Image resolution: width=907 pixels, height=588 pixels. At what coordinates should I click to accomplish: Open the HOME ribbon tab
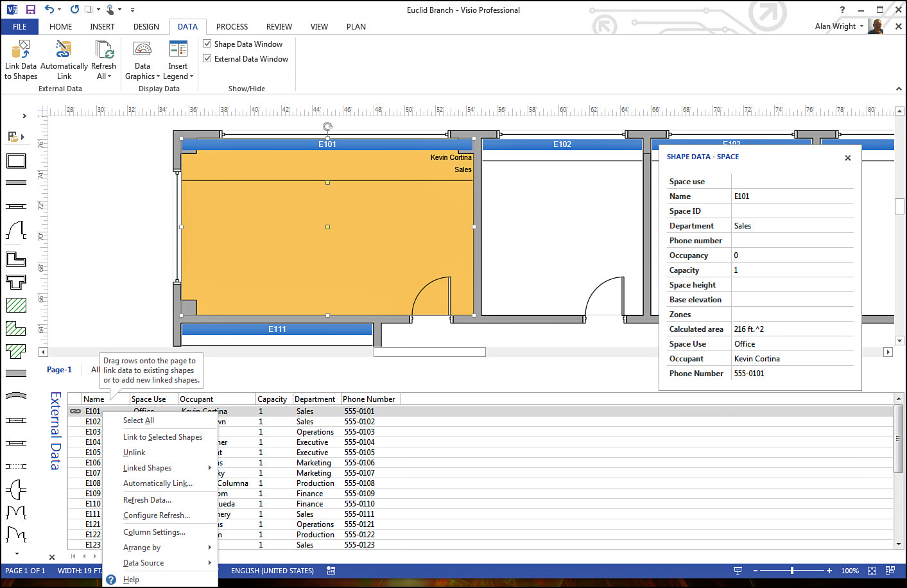[60, 26]
